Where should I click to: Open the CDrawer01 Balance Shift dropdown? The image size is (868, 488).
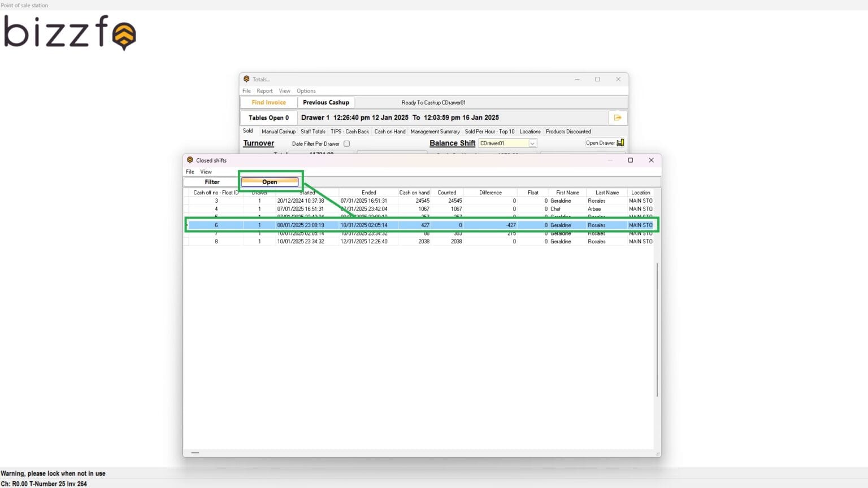531,143
